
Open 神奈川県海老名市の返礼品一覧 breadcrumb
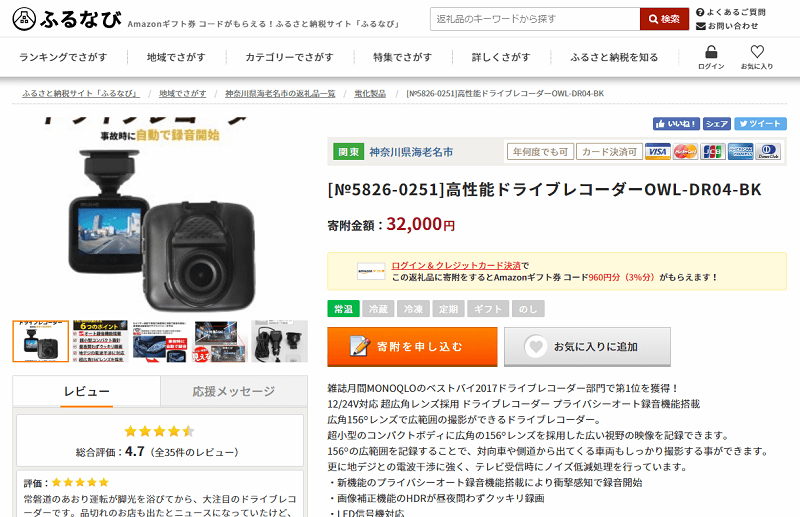click(280, 93)
